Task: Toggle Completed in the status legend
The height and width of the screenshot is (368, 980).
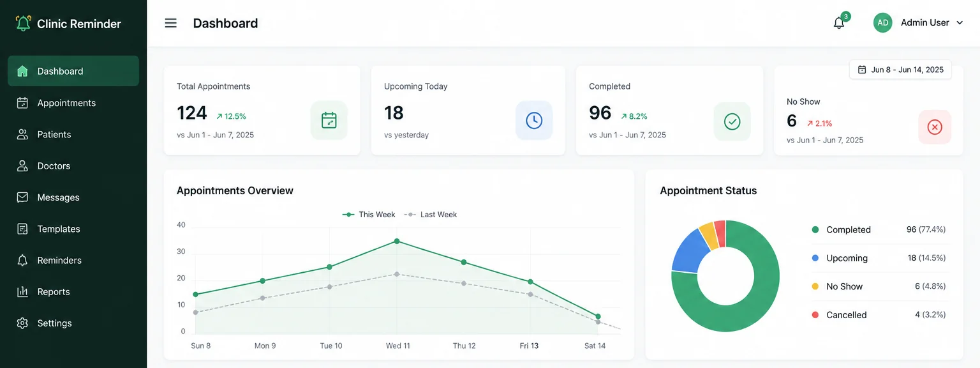Action: click(841, 229)
